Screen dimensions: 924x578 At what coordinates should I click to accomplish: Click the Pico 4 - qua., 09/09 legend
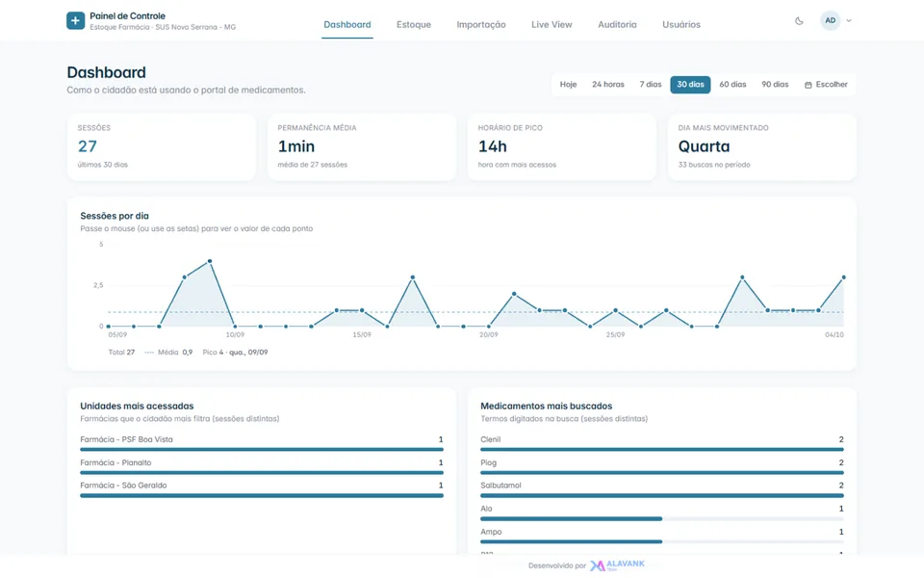pyautogui.click(x=235, y=353)
